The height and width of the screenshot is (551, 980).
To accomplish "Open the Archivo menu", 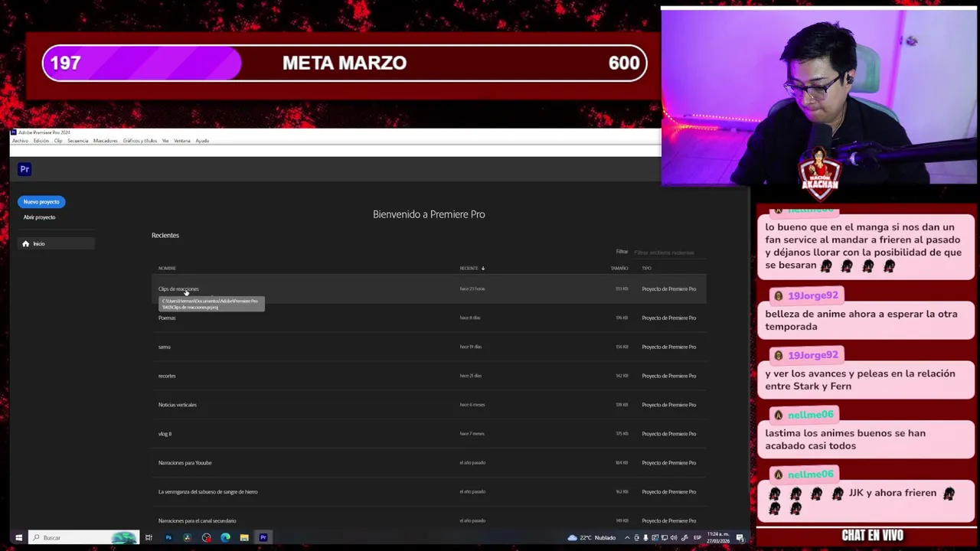I will [x=20, y=141].
